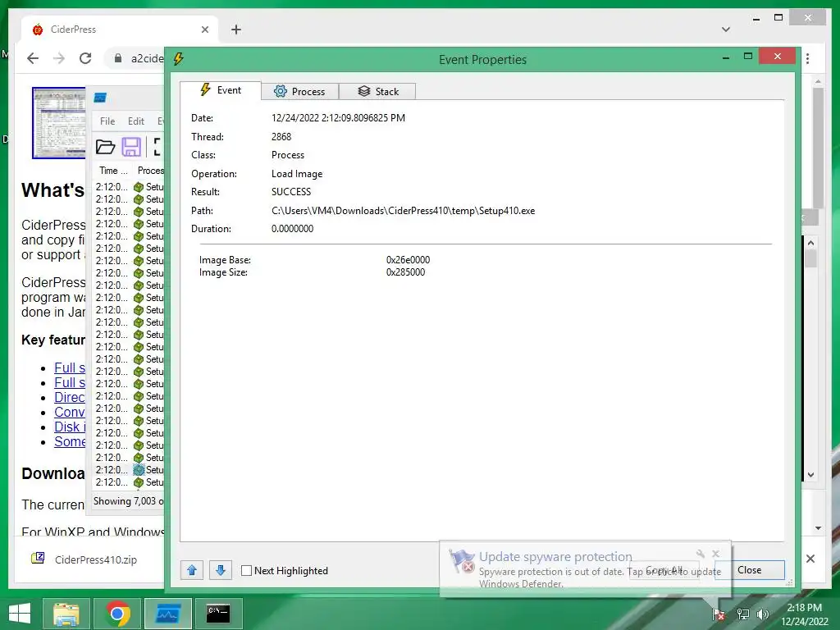Screen dimensions: 840x630
Task: Click the Image Base value 0x26e0000
Action: point(408,260)
